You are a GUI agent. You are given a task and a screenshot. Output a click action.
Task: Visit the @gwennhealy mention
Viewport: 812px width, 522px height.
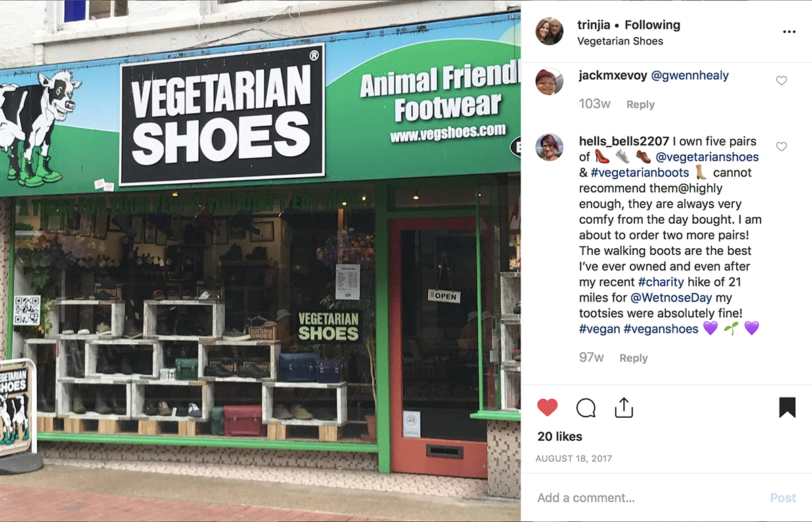pos(690,76)
